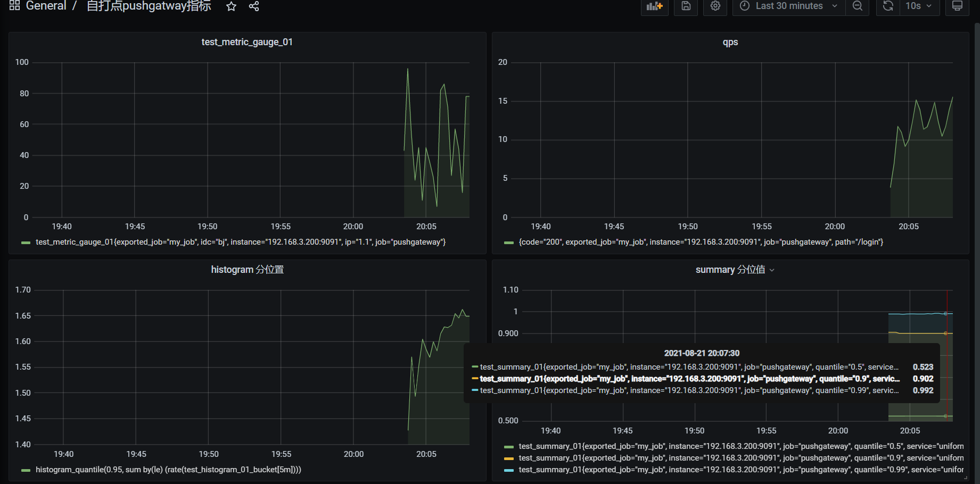Open dashboard settings gear
This screenshot has width=980, height=484.
715,6
